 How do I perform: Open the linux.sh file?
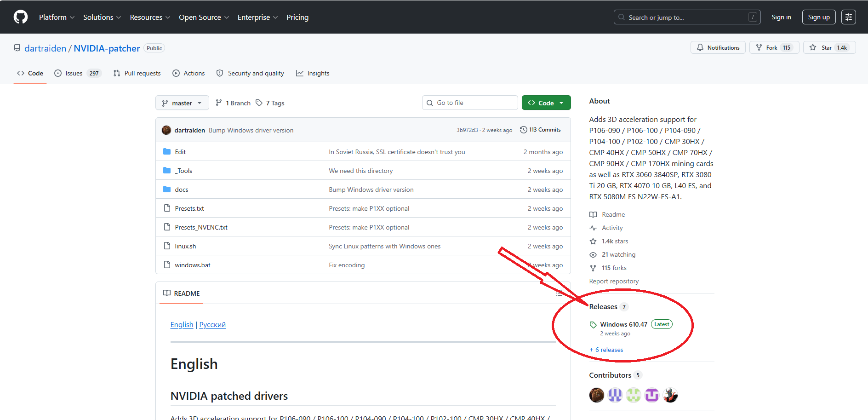pos(185,246)
